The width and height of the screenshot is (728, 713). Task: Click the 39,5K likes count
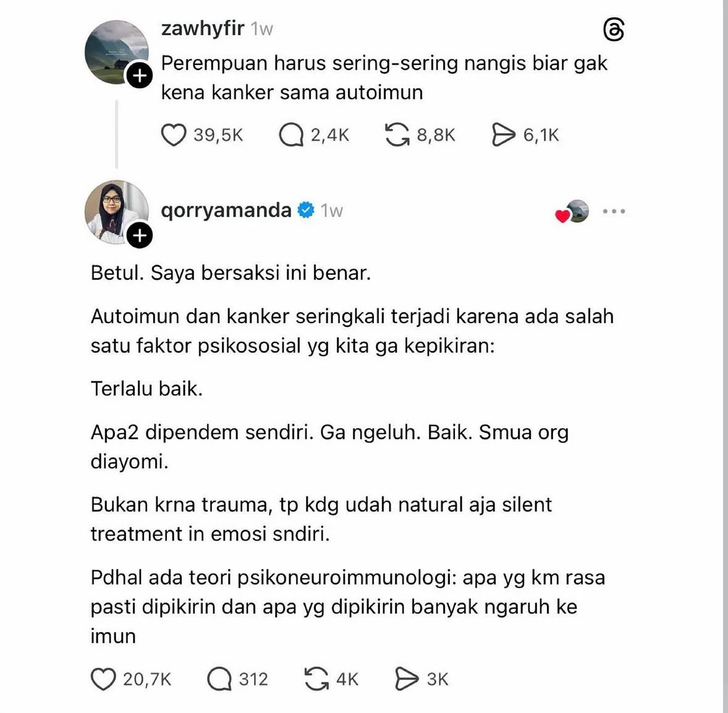pos(218,135)
